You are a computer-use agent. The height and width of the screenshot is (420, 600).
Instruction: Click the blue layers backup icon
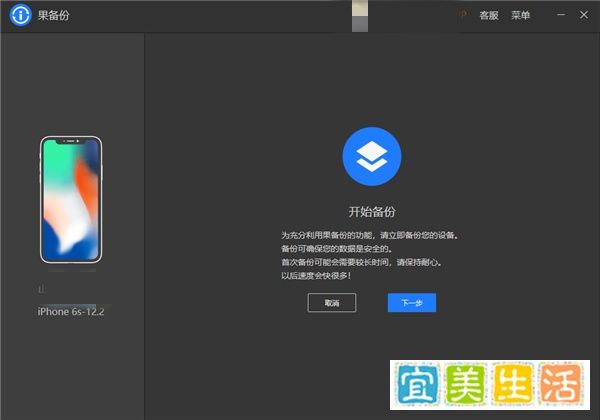coord(371,156)
